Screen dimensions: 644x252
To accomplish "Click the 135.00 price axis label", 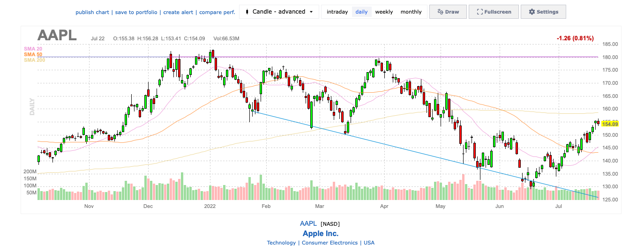I will (x=610, y=174).
